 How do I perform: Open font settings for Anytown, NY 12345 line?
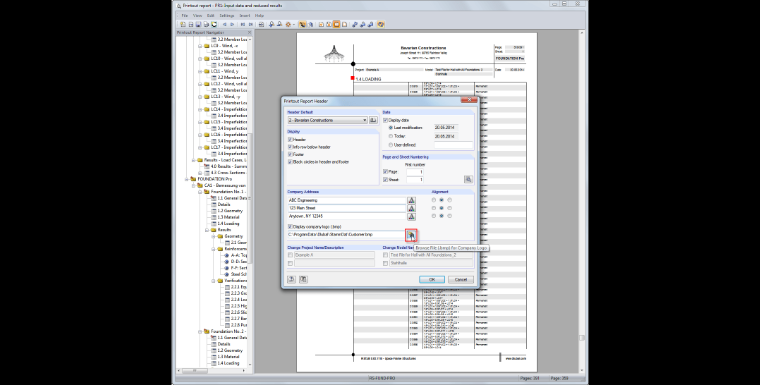tap(411, 216)
